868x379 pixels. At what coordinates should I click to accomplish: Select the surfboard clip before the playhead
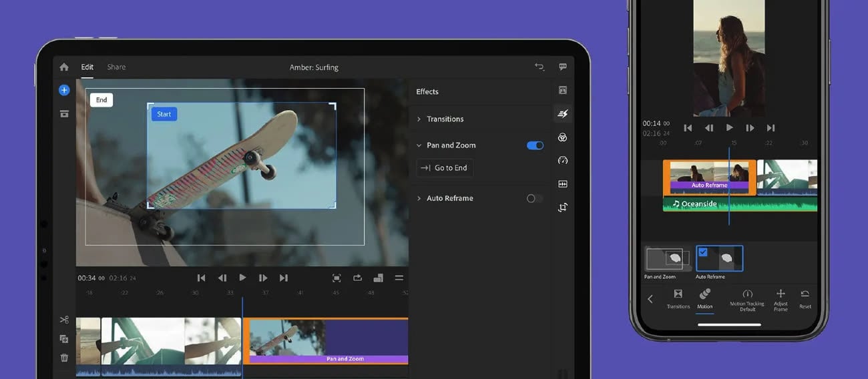point(171,340)
